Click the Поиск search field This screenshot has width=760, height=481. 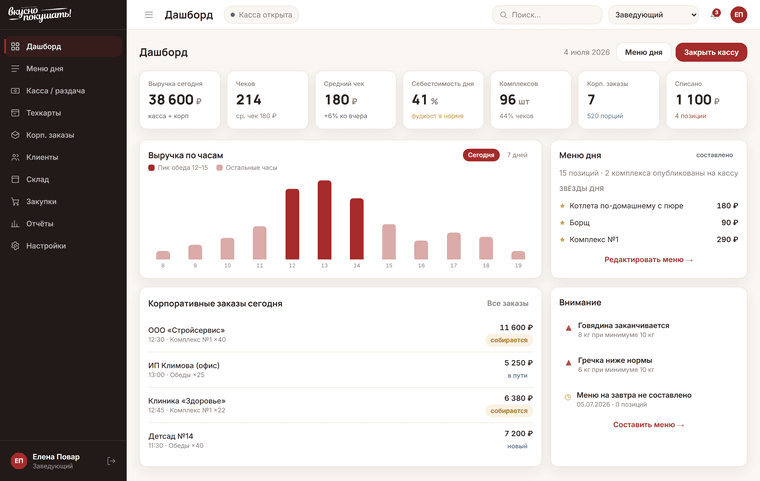coord(547,15)
